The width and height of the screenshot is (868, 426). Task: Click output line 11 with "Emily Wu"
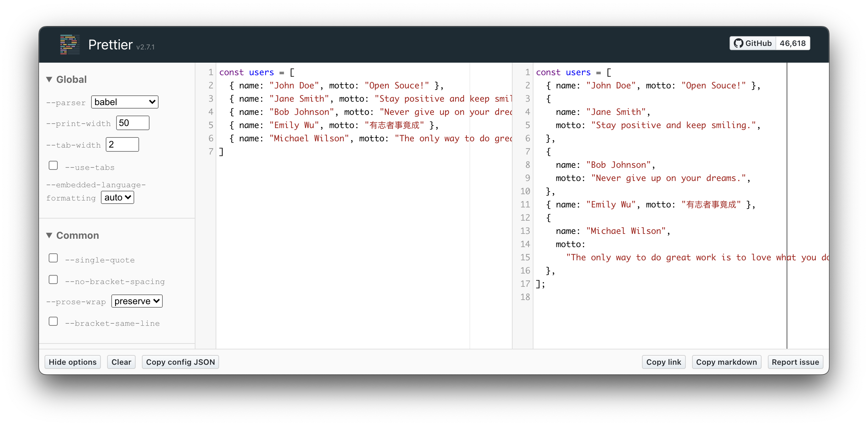tap(651, 205)
